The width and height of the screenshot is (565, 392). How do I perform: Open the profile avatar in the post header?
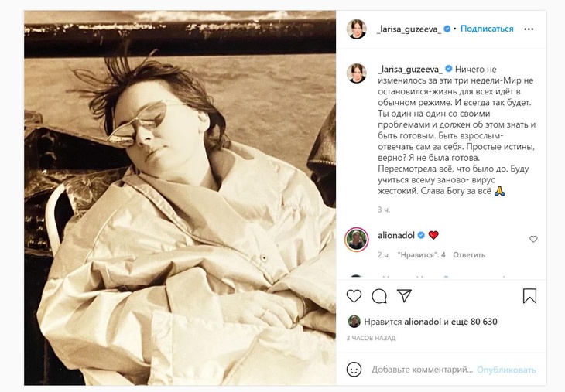coord(356,29)
